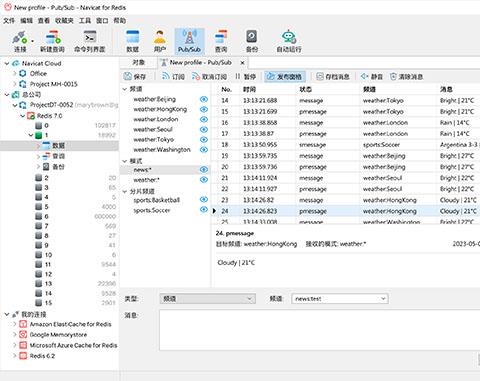Collapse the 总公司 tree node

[7, 95]
